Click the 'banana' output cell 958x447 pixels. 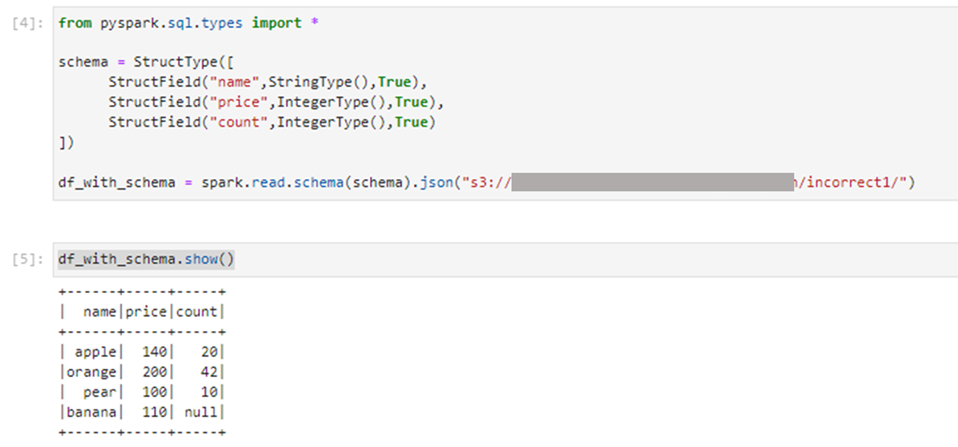[91, 412]
